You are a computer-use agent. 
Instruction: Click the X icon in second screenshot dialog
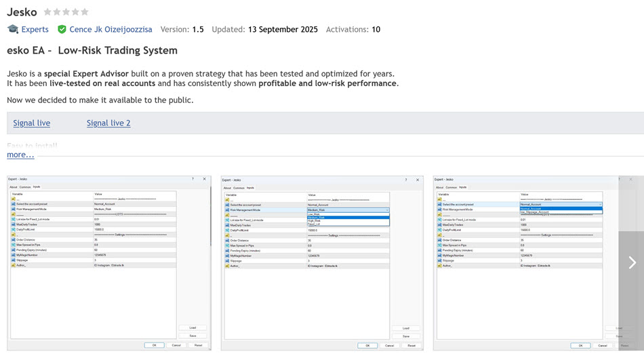point(418,180)
